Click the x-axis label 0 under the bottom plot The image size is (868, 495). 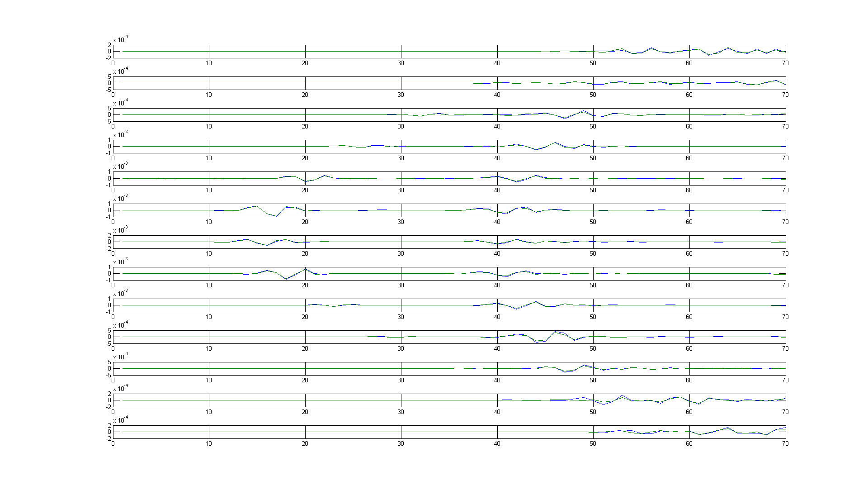113,443
